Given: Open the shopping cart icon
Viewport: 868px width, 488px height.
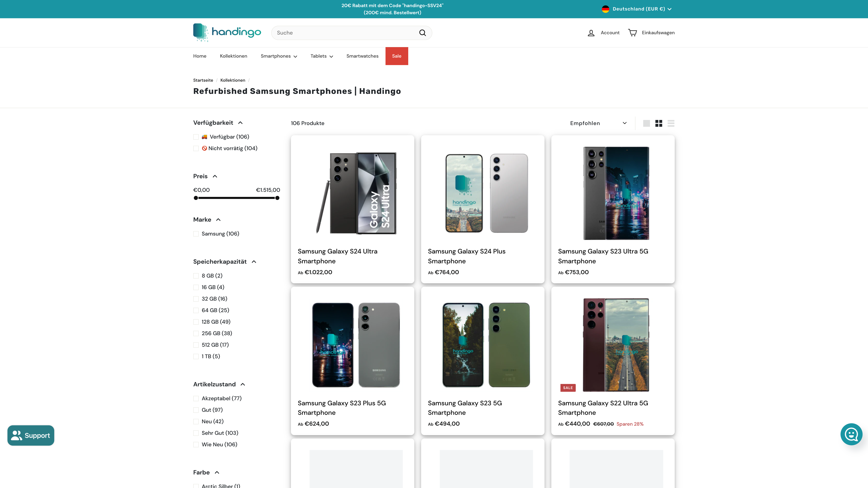Looking at the screenshot, I should (633, 33).
